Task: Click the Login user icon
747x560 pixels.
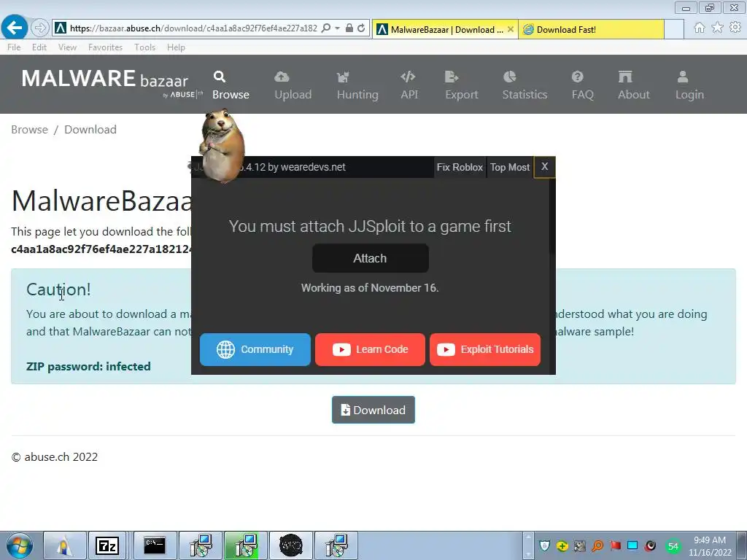Action: [683, 77]
